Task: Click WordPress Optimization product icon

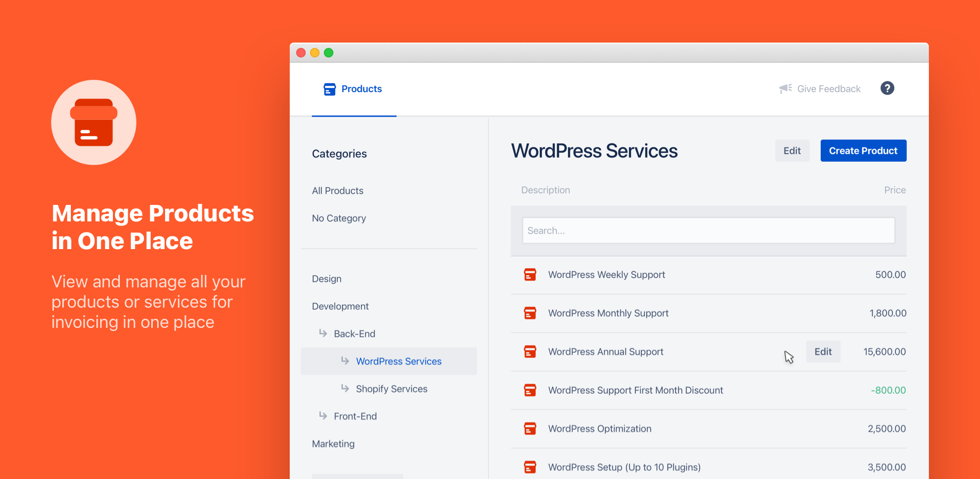Action: click(x=530, y=428)
